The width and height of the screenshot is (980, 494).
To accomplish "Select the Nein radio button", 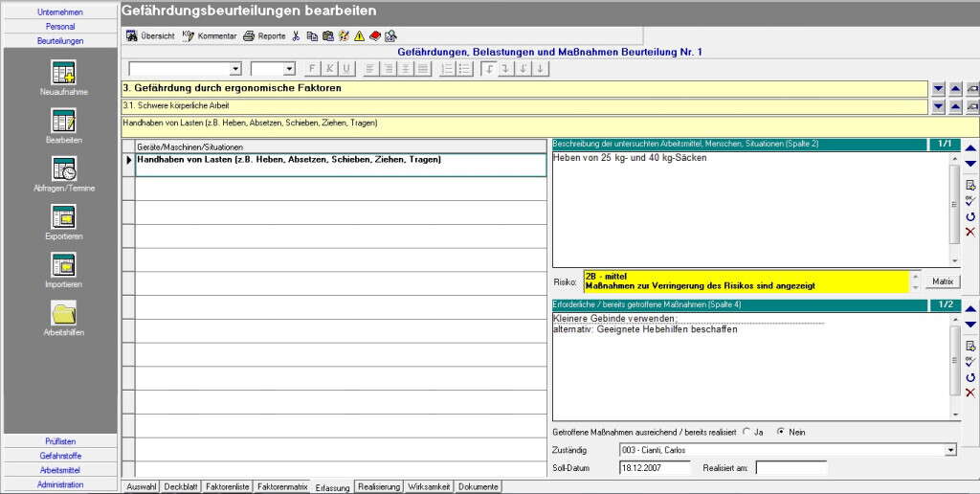I will tap(780, 432).
